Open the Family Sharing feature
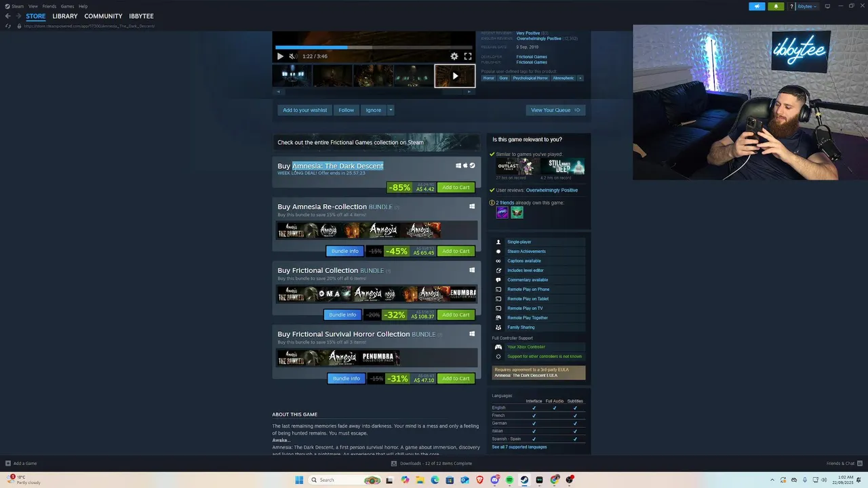Screen dimensions: 868x488 click(x=538, y=327)
